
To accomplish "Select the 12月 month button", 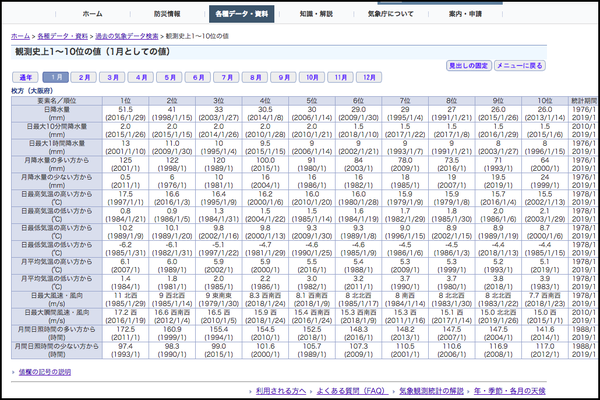I will [370, 77].
